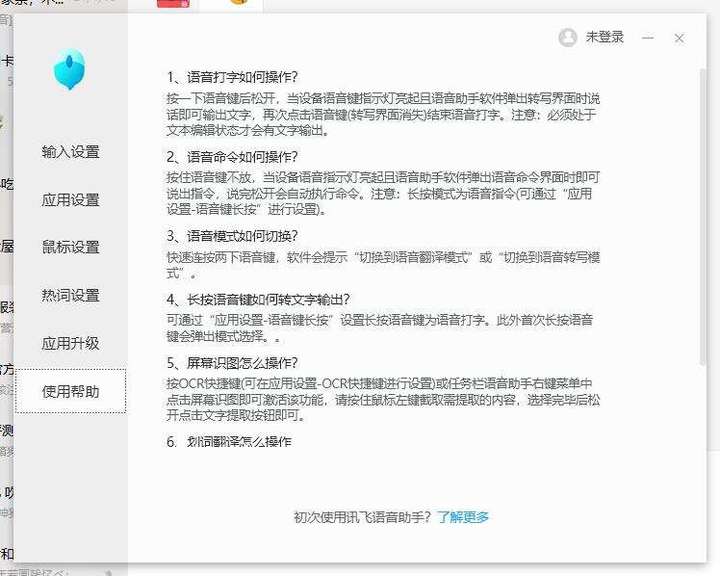Viewport: 720px width, 576px height.
Task: Select the 使用帮助 tab
Action: [x=71, y=391]
